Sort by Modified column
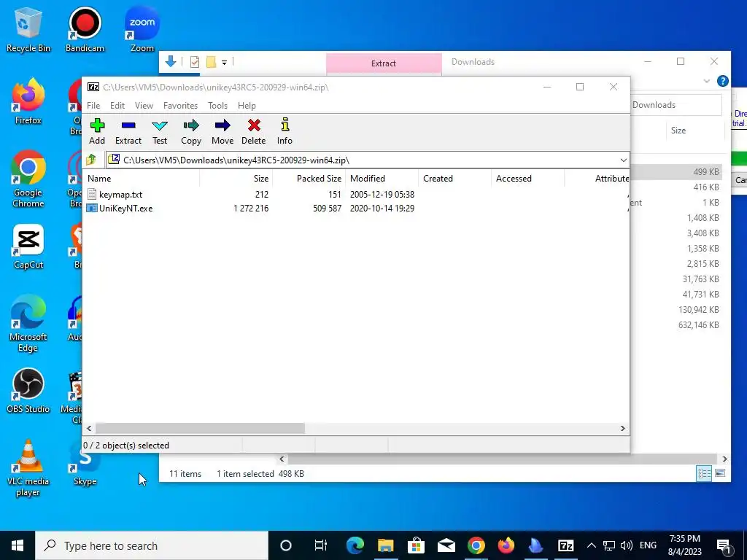747x560 pixels. 382,179
